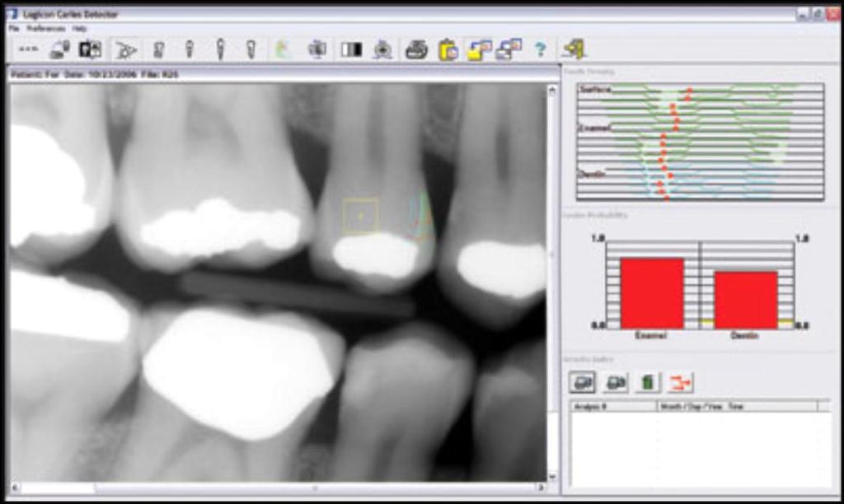The width and height of the screenshot is (844, 504).
Task: Close the Logicon Caries Detector window
Action: coord(832,15)
